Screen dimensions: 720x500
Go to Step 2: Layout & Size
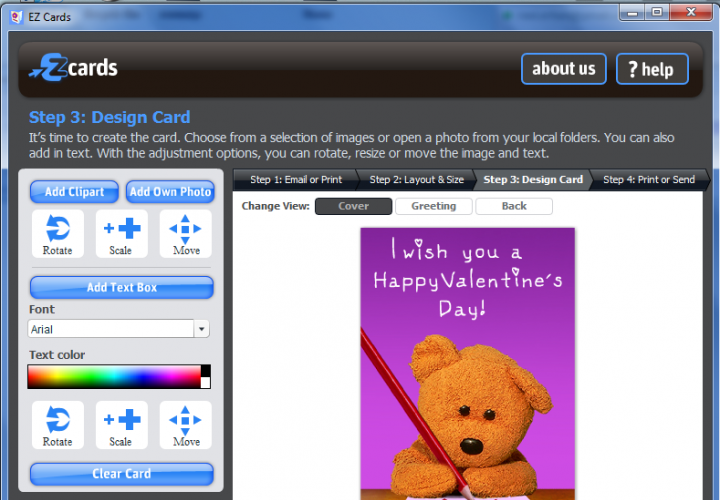pos(416,180)
